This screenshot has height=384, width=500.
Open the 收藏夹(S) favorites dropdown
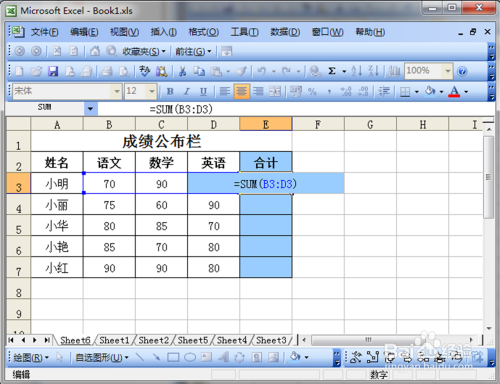click(x=144, y=51)
